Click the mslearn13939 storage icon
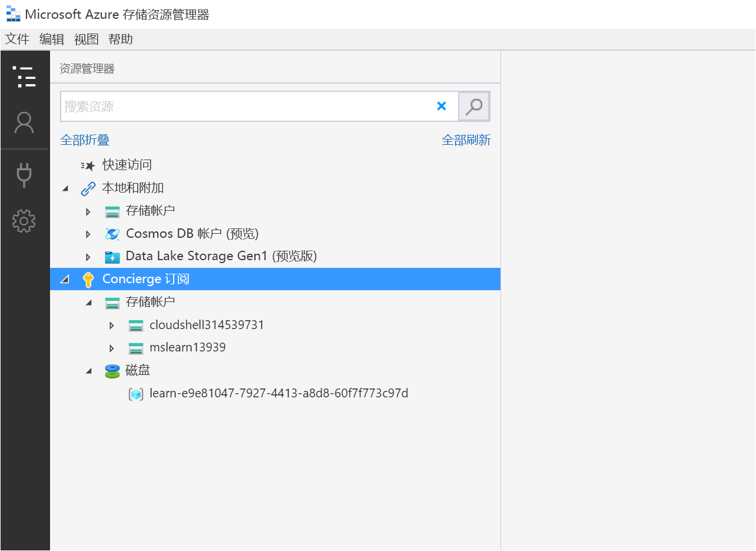 coord(136,348)
